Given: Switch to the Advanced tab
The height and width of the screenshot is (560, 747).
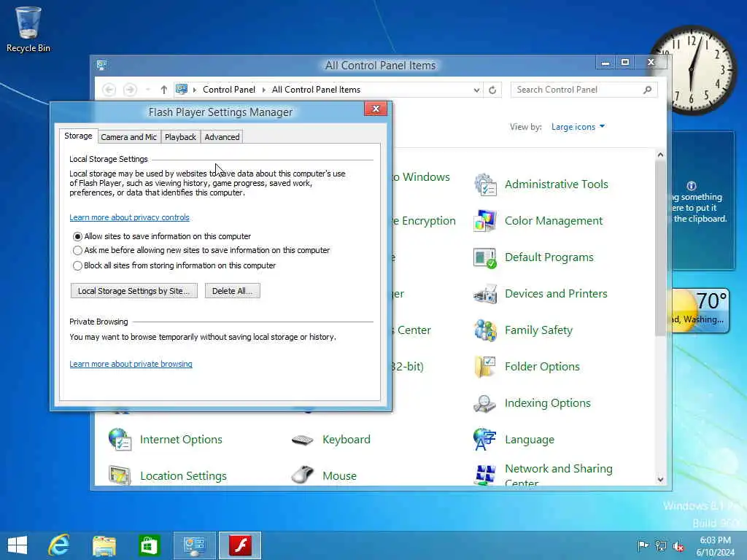Looking at the screenshot, I should (222, 137).
